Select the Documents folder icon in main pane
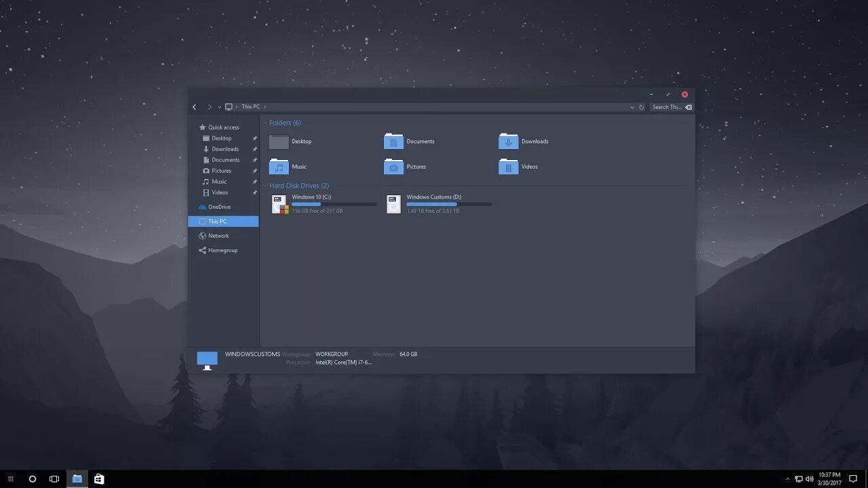The image size is (868, 488). click(x=393, y=142)
